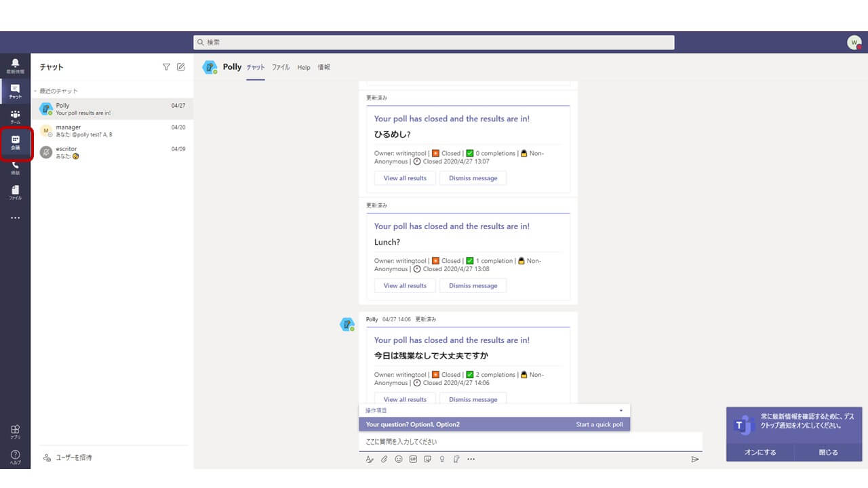
Task: Click the chat filter funnel icon
Action: [166, 67]
